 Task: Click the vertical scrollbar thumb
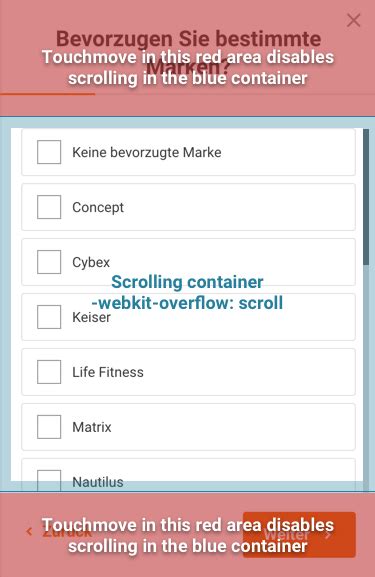point(366,197)
